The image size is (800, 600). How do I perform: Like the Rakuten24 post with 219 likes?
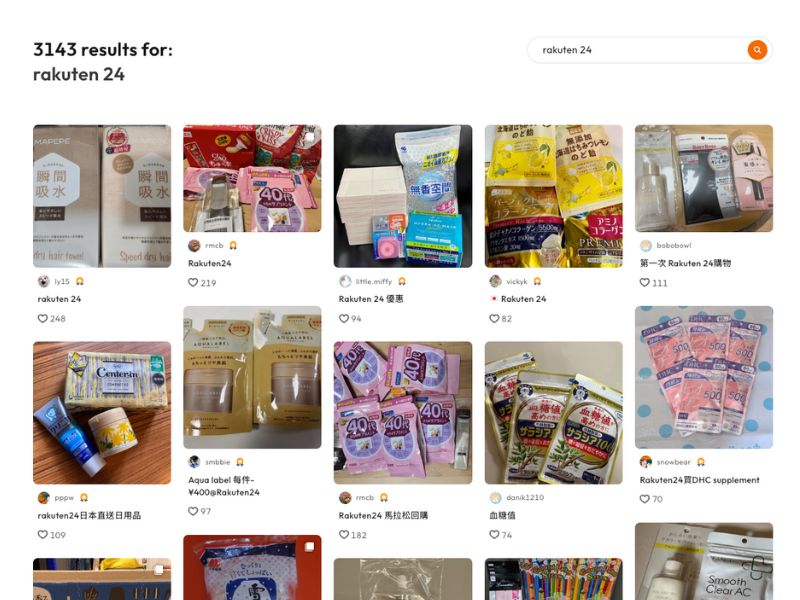coord(193,283)
